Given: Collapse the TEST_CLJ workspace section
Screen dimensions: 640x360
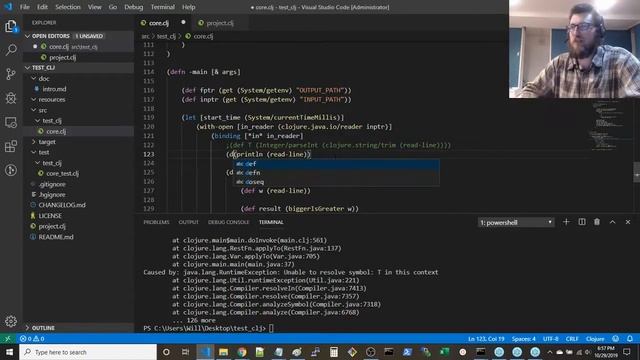Looking at the screenshot, I should point(78,68).
